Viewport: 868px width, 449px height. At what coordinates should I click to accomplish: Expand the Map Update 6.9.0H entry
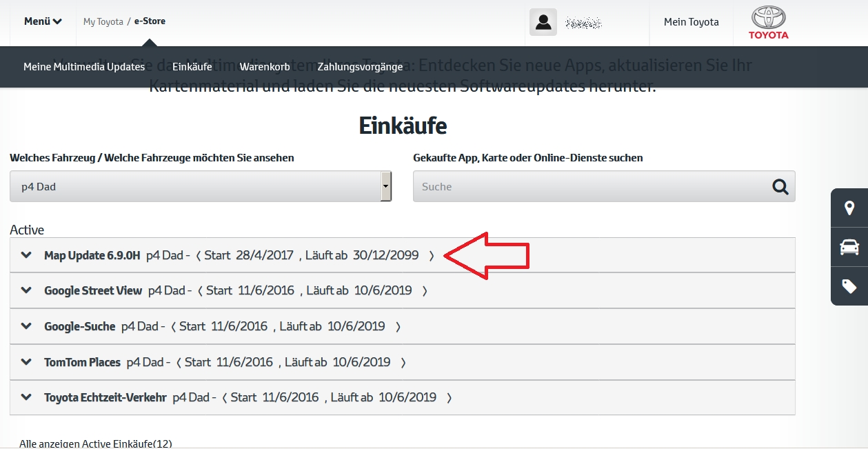tap(27, 255)
